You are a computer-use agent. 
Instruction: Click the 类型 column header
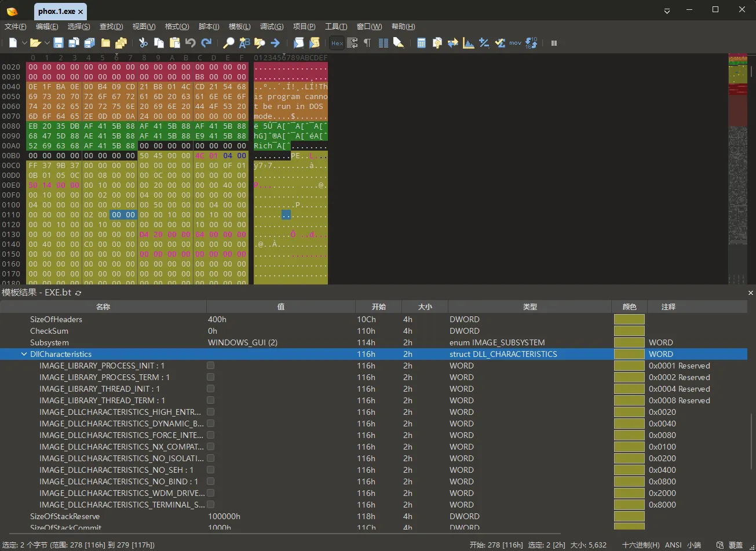(x=530, y=306)
